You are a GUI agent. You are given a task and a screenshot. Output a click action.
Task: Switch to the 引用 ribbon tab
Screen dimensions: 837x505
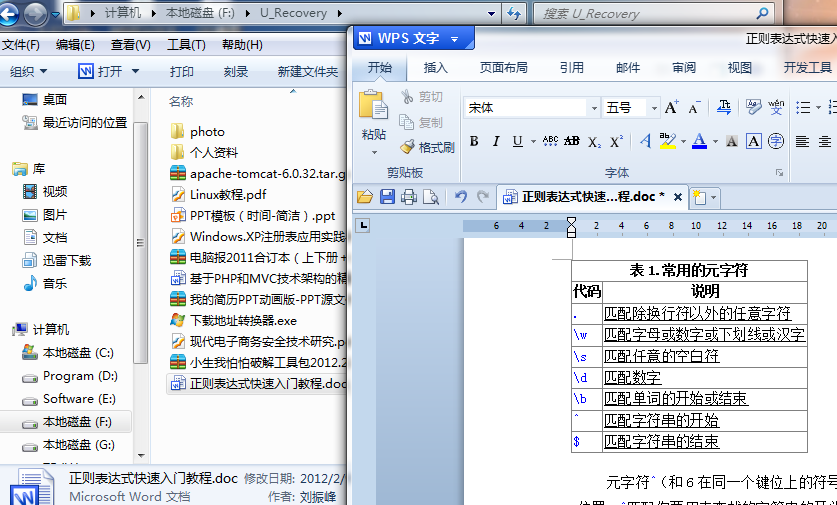click(572, 67)
